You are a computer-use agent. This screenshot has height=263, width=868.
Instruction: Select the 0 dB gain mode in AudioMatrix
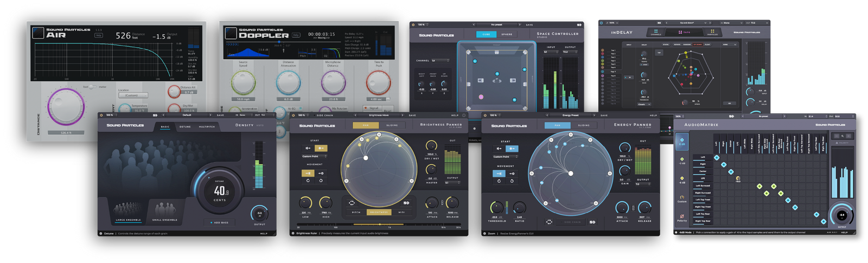(x=682, y=140)
